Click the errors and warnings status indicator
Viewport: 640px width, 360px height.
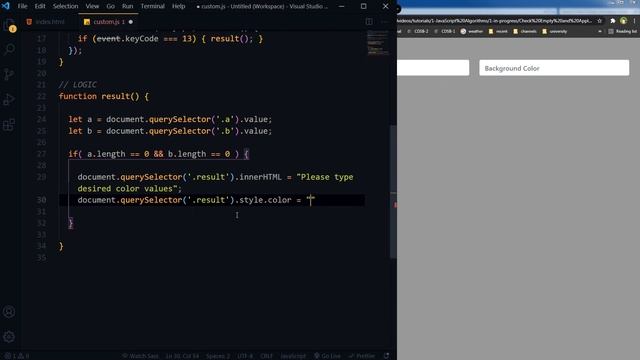pyautogui.click(x=17, y=356)
